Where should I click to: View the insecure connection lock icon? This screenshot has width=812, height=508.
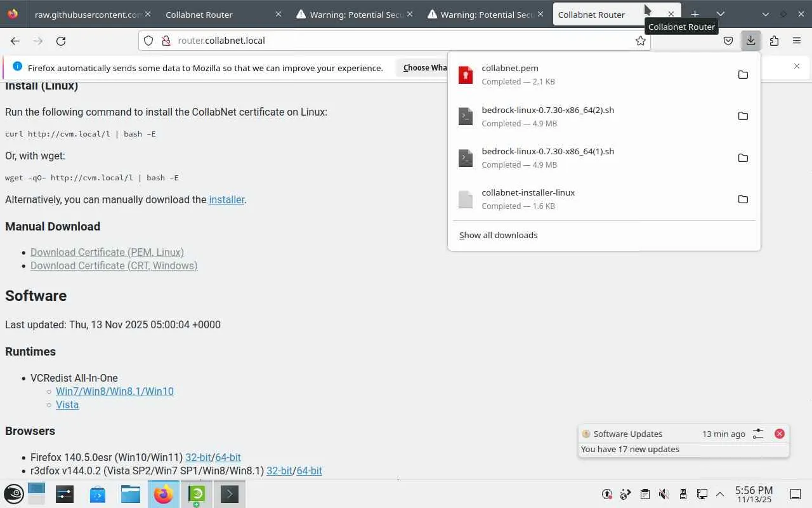[166, 41]
